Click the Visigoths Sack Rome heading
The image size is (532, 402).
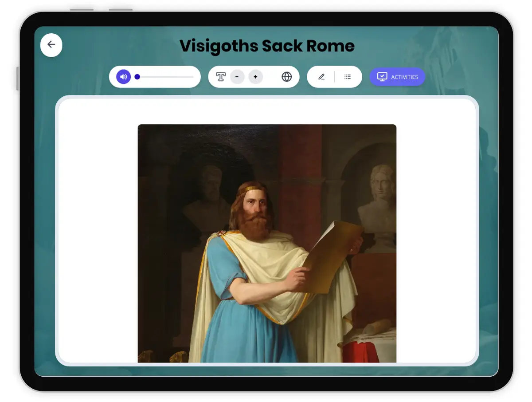point(267,46)
